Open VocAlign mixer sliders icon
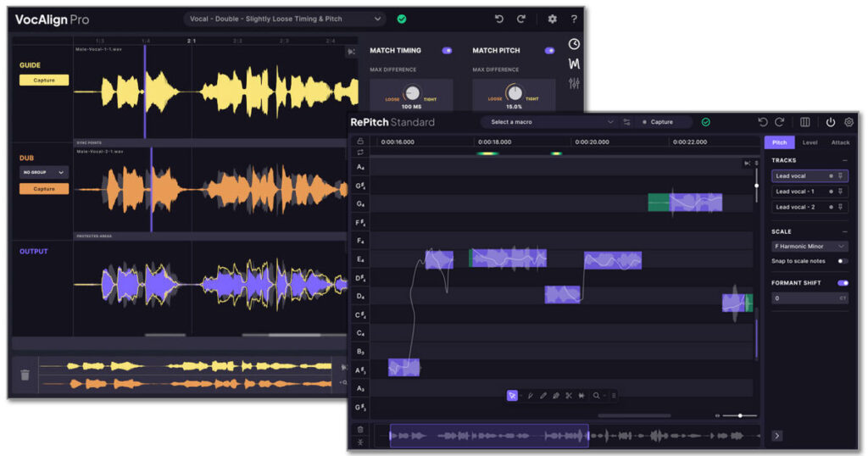Screen dimensions: 868x456 [x=574, y=84]
